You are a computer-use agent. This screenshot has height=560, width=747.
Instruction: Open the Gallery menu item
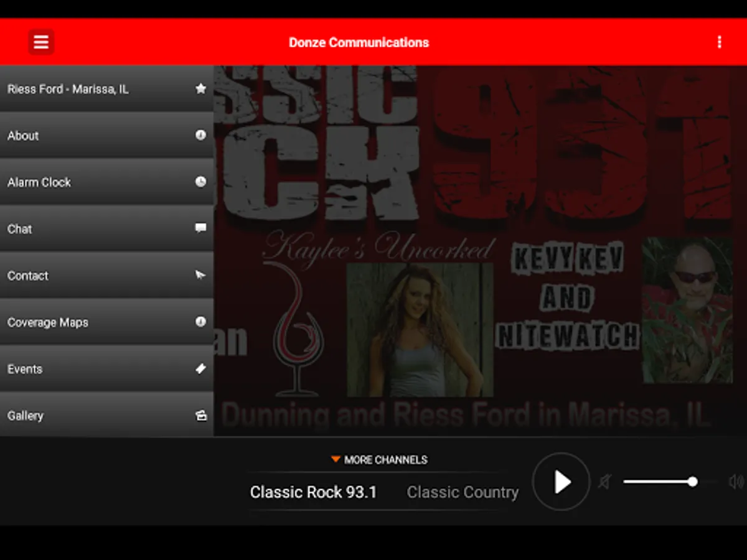click(x=106, y=414)
